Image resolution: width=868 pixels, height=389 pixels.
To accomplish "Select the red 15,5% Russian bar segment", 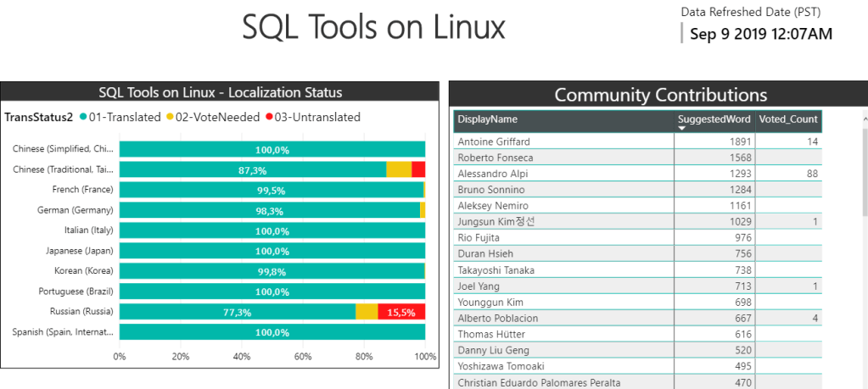I will (x=401, y=312).
